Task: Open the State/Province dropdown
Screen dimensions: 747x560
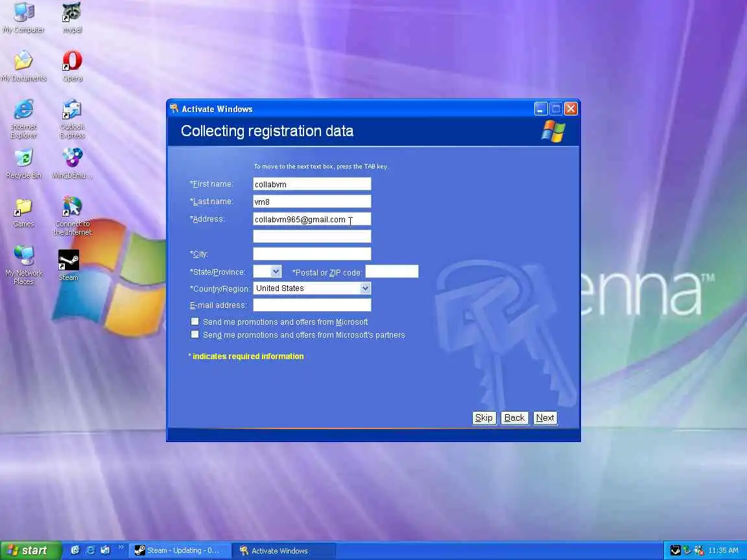Action: (x=276, y=272)
